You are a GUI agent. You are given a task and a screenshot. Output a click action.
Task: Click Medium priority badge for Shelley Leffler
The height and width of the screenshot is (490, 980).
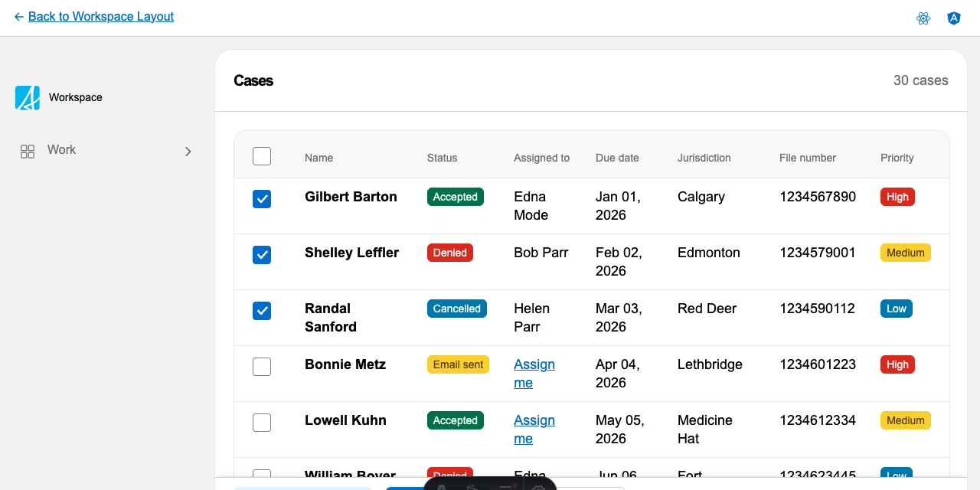906,253
